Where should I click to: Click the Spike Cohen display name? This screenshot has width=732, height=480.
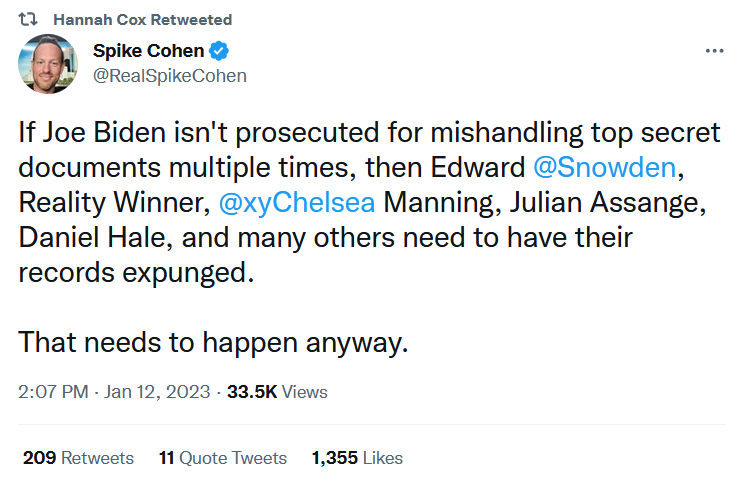148,50
